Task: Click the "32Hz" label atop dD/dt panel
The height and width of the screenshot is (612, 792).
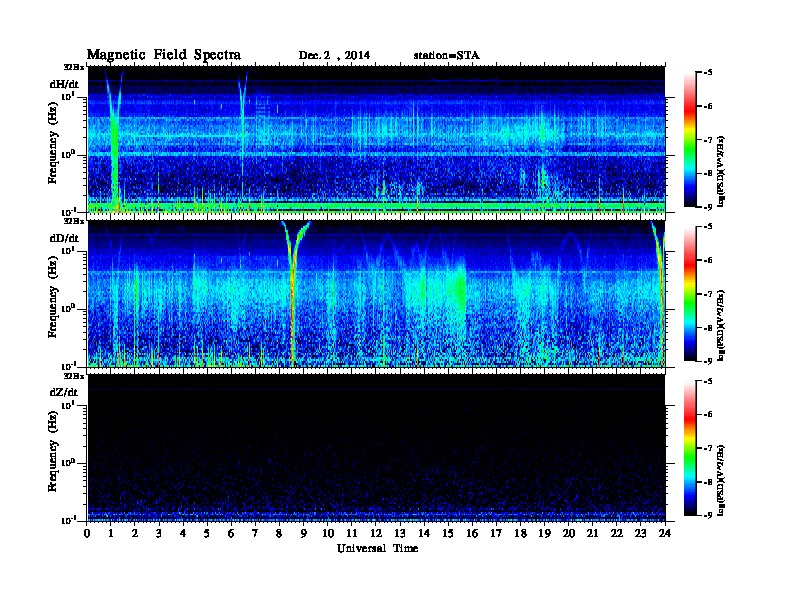Action: click(74, 221)
